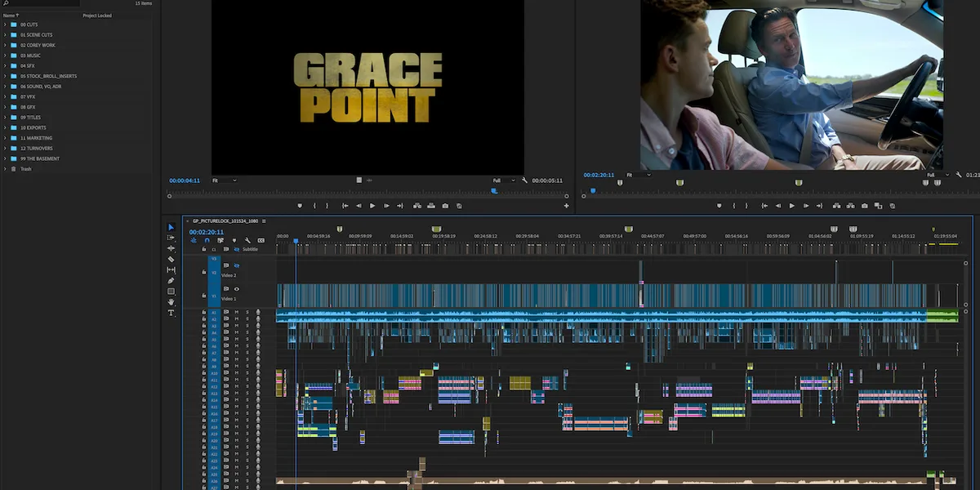Close the GP_PICTURELOCK sequence tab

click(186, 220)
